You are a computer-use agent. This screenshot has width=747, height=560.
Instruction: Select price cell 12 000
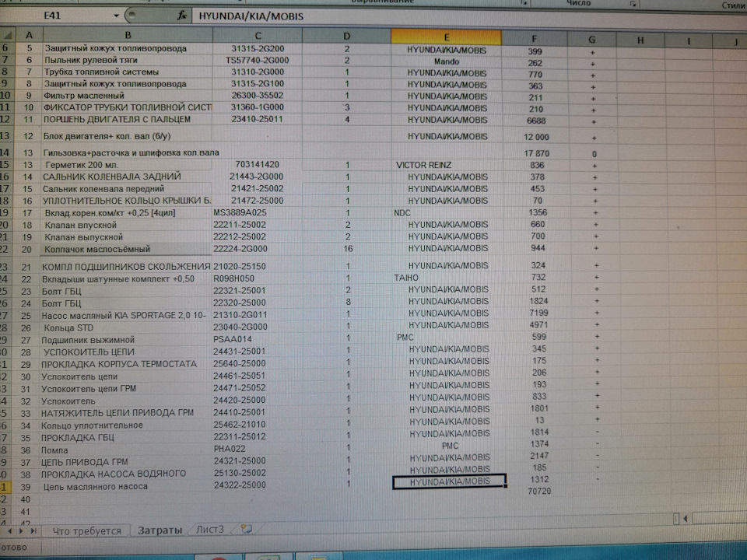[x=536, y=137]
